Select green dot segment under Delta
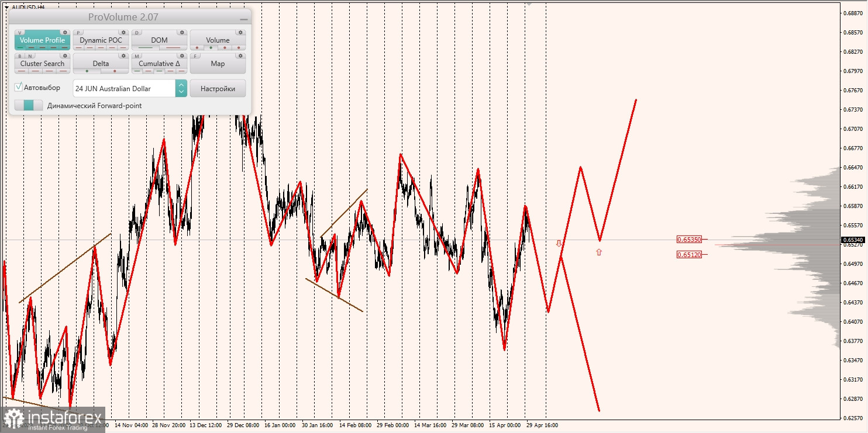Image resolution: width=868 pixels, height=433 pixels. (x=87, y=71)
